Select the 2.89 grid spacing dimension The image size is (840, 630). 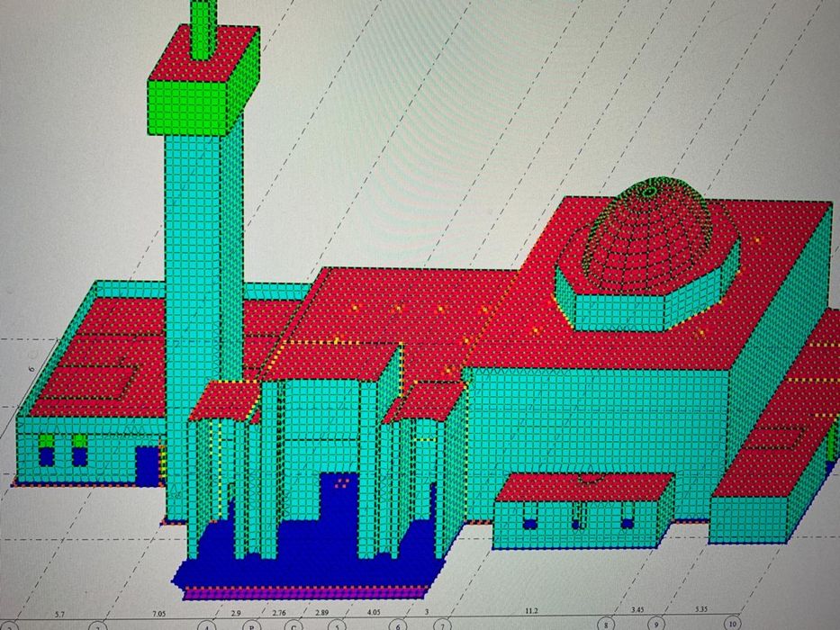(321, 612)
